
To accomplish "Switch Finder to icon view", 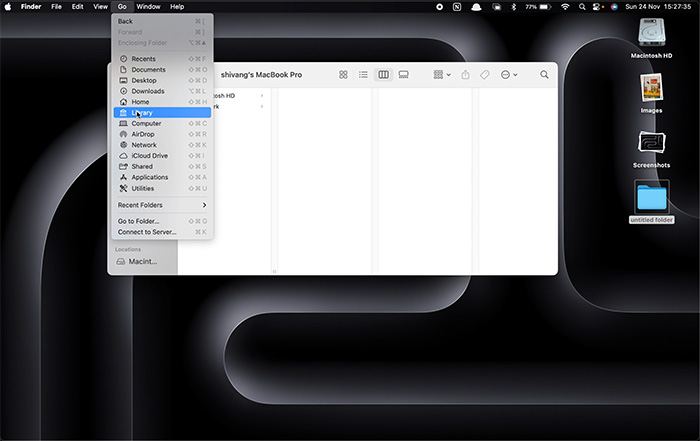I will [343, 75].
